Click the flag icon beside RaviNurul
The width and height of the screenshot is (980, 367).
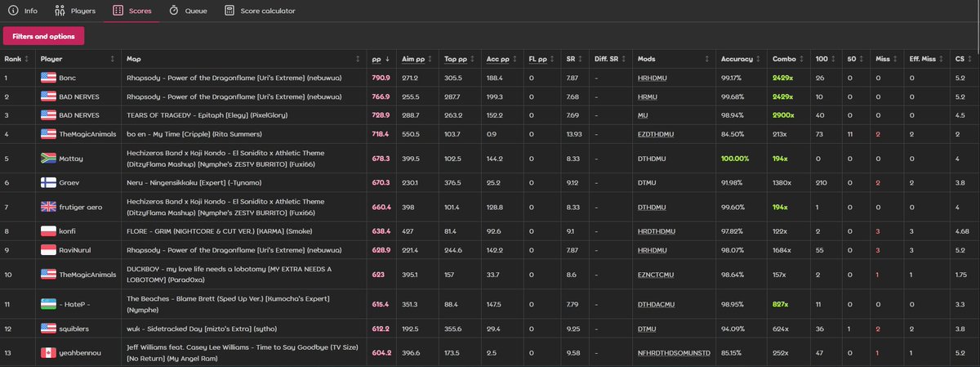pyautogui.click(x=47, y=248)
